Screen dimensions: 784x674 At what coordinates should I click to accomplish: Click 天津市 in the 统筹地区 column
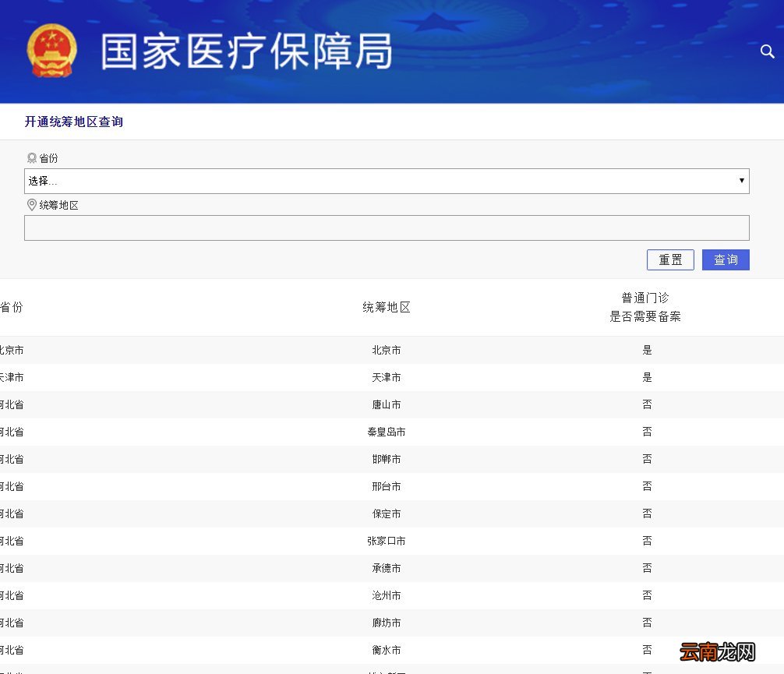click(x=387, y=377)
